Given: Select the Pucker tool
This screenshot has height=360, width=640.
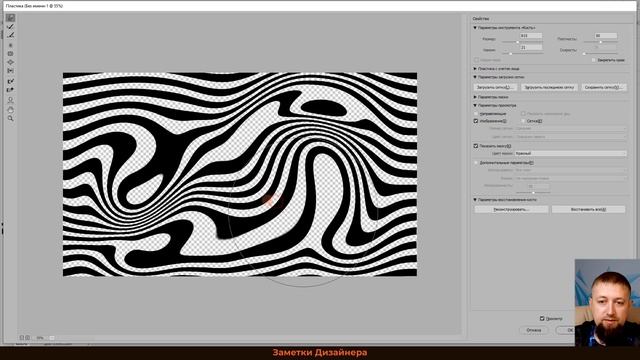Looking at the screenshot, I should (11, 54).
